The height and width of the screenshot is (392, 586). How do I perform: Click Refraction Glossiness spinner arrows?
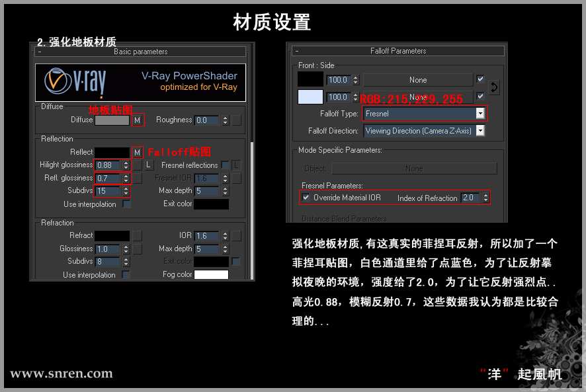point(126,249)
